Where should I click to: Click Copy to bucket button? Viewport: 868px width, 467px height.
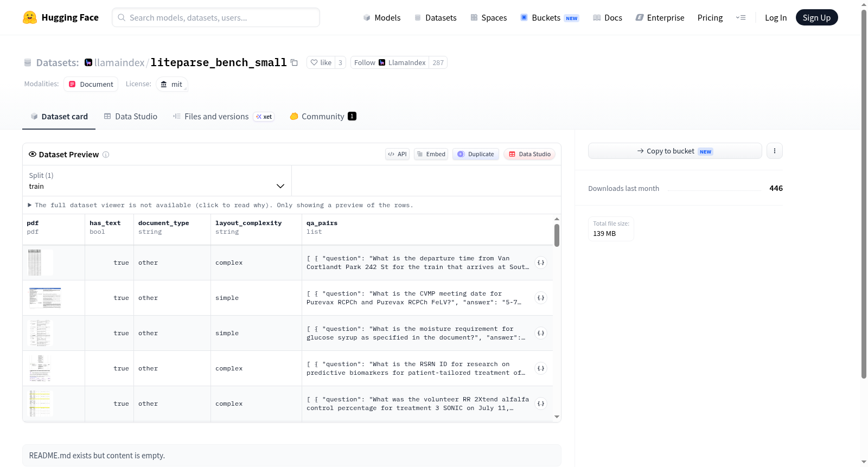coord(675,151)
